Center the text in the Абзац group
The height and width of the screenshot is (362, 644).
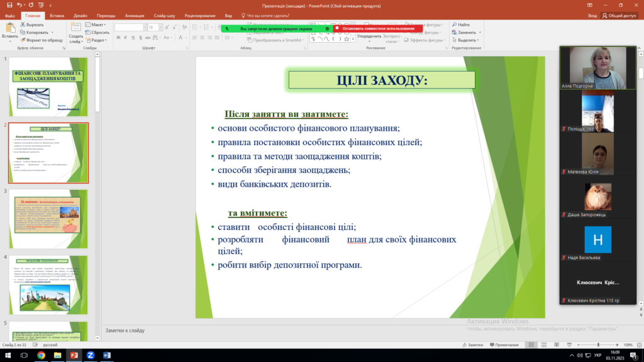[202, 38]
